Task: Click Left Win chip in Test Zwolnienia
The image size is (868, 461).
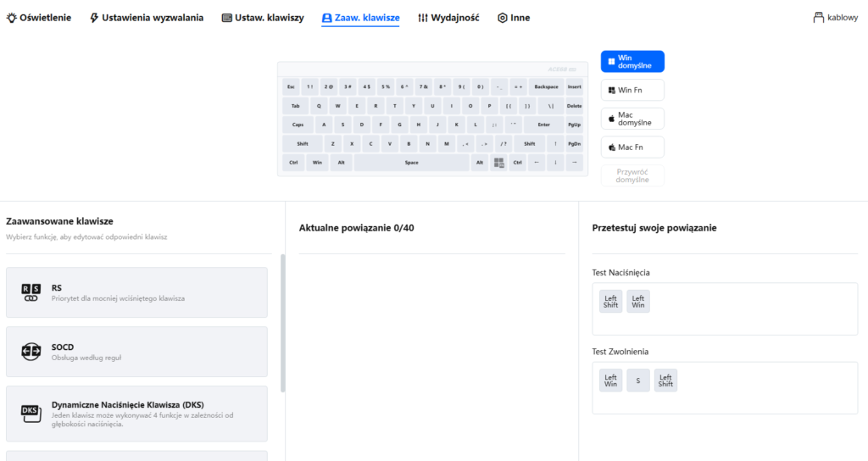Action: click(x=610, y=380)
